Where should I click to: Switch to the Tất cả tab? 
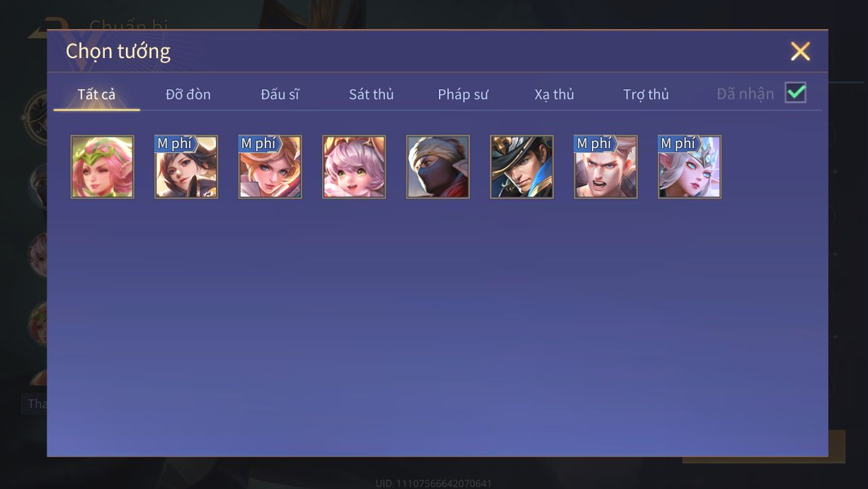tap(97, 94)
